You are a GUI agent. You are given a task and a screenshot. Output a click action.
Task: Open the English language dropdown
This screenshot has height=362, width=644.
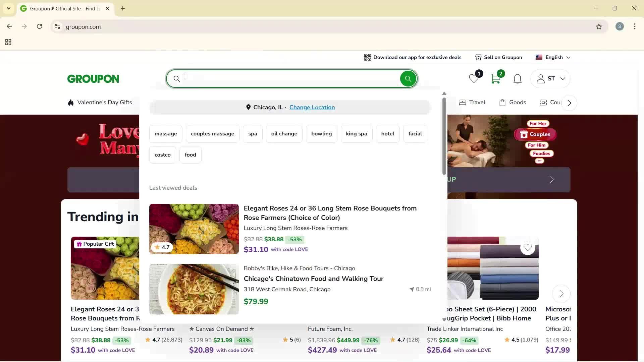(553, 57)
